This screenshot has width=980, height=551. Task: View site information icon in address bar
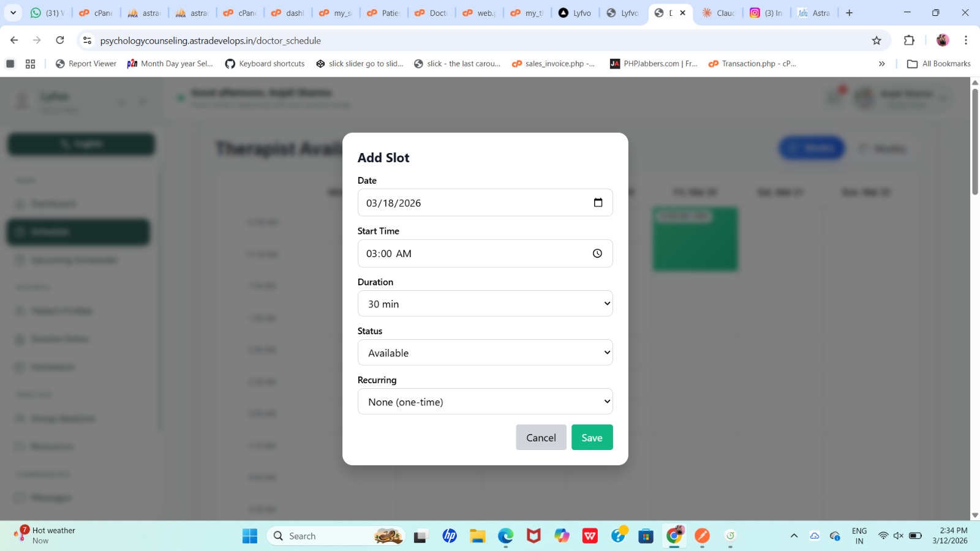click(88, 40)
